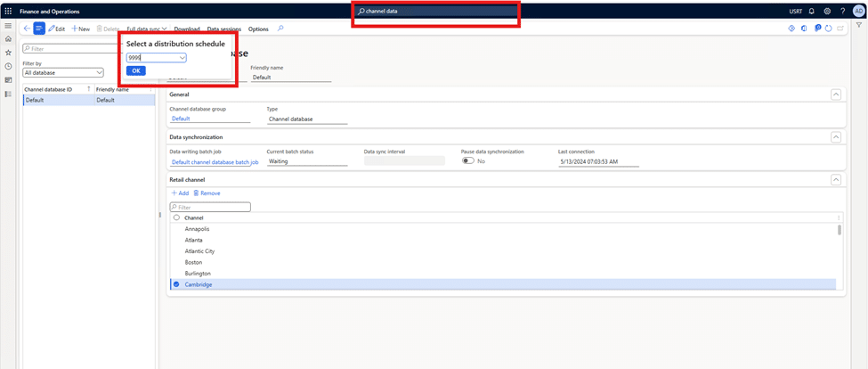Viewport: 868px width, 369px height.
Task: Click the Channel column select-all circle
Action: 176,217
